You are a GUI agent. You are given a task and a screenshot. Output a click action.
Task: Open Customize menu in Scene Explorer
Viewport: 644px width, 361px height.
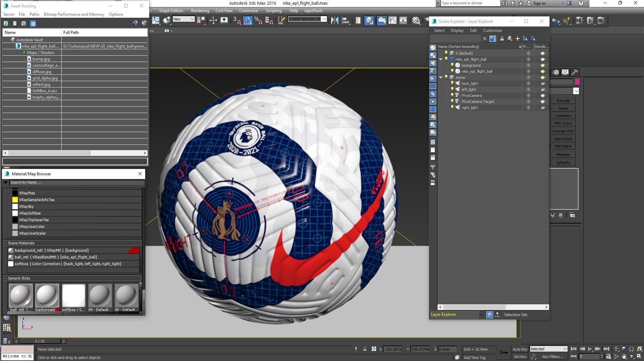click(492, 31)
